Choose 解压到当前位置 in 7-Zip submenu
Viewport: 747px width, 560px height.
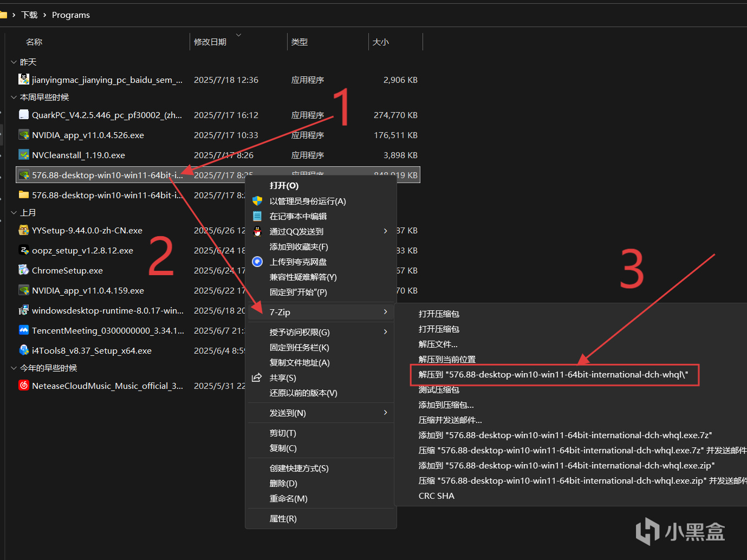[447, 359]
